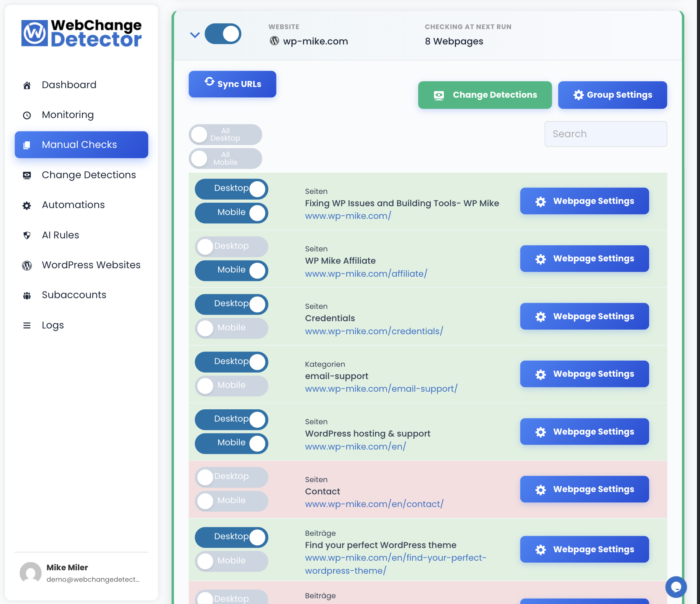Disable Desktop for email-support
The image size is (700, 604).
point(231,362)
